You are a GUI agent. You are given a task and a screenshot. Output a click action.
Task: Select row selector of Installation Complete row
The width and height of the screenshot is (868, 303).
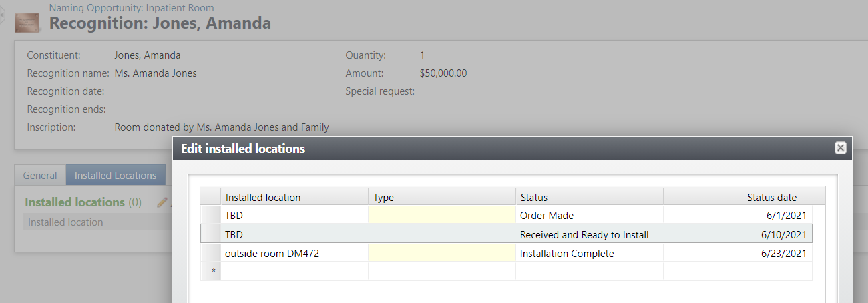[x=211, y=254]
